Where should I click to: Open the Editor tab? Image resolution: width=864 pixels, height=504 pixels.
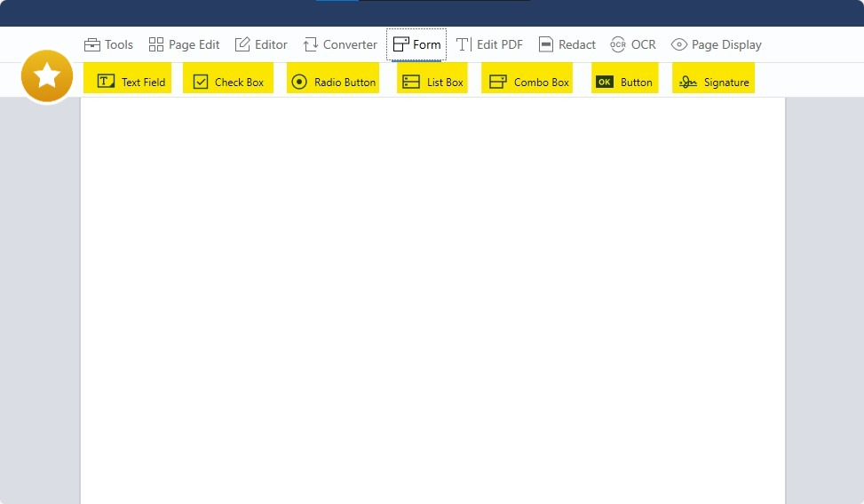tap(261, 44)
